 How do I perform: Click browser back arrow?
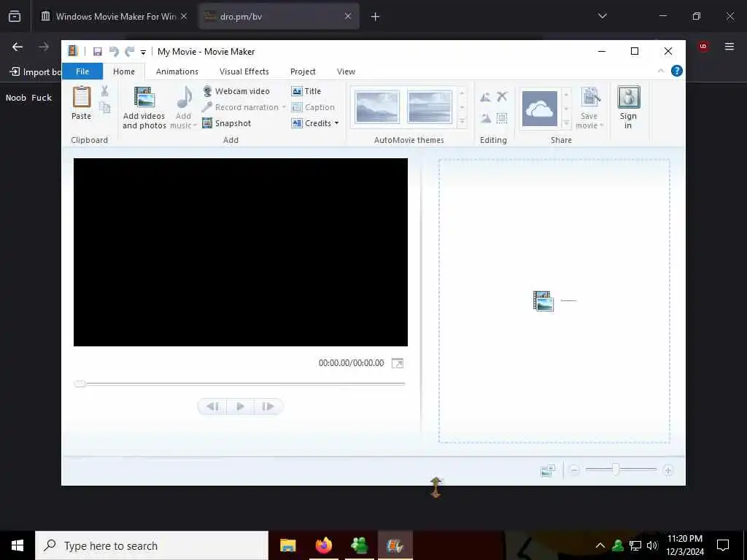(x=18, y=47)
